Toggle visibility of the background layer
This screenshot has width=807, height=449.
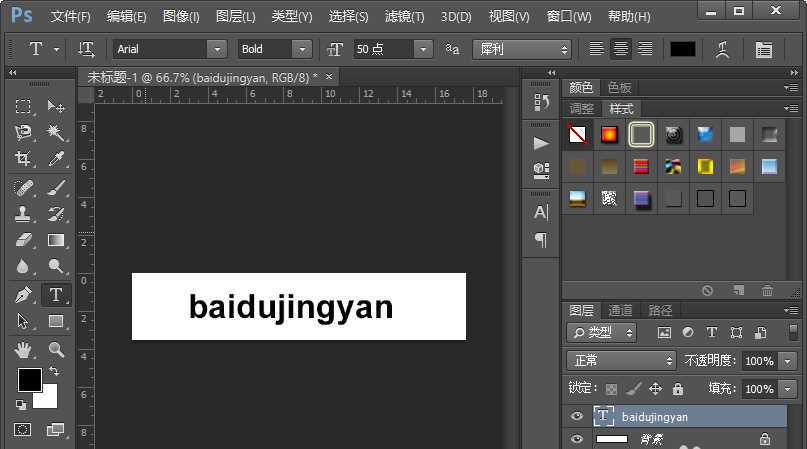pos(576,439)
